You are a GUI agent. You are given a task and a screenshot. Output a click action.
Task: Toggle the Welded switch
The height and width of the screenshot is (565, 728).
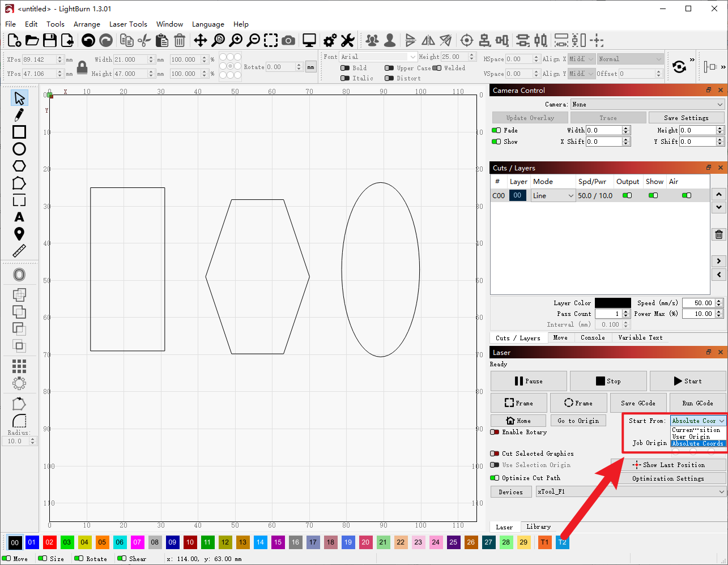click(x=437, y=68)
